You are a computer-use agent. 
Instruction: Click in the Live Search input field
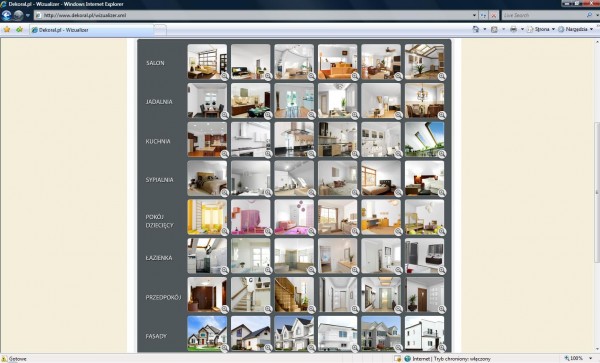543,15
